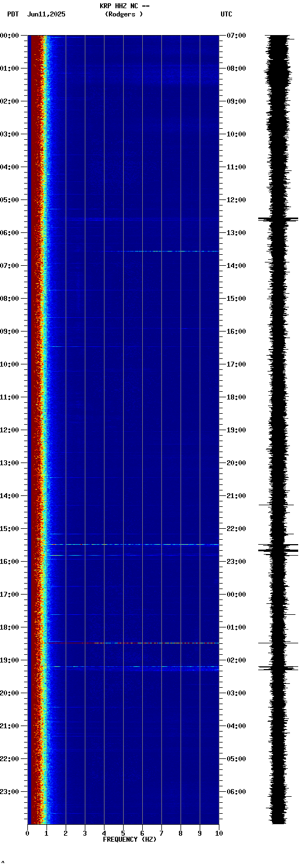Click the 'FREQUENCY (HZ)' axis title
This screenshot has height=868, width=302.
pyautogui.click(x=130, y=840)
